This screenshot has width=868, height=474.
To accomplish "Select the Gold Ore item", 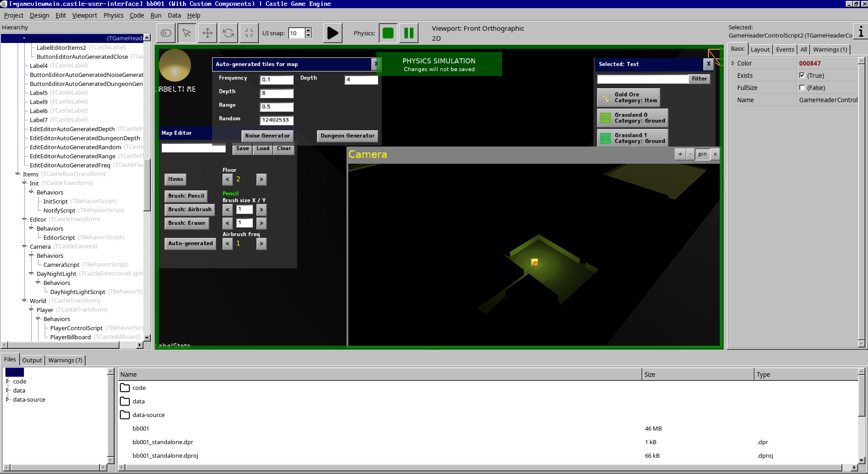I will coord(628,98).
